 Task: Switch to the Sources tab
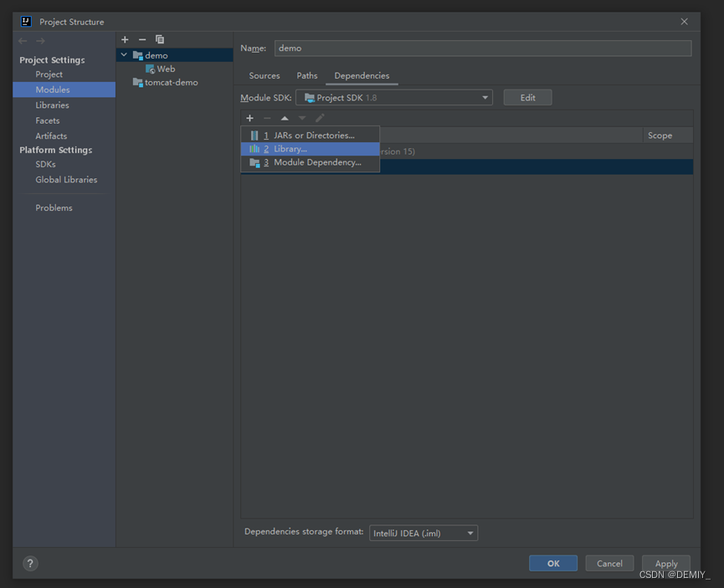point(264,75)
